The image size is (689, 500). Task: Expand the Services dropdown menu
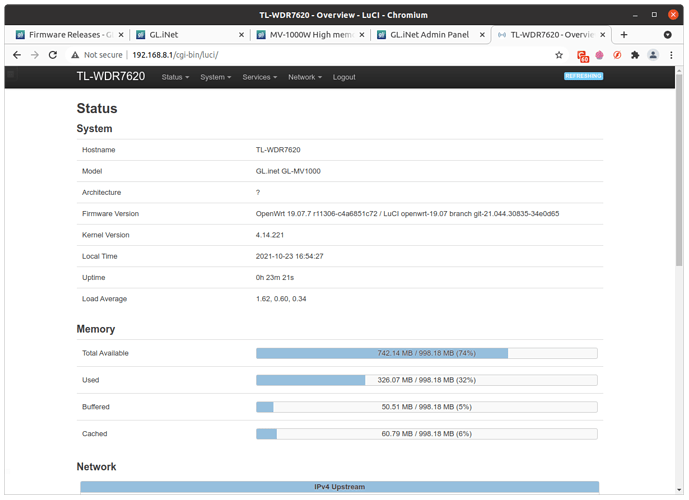coord(260,77)
